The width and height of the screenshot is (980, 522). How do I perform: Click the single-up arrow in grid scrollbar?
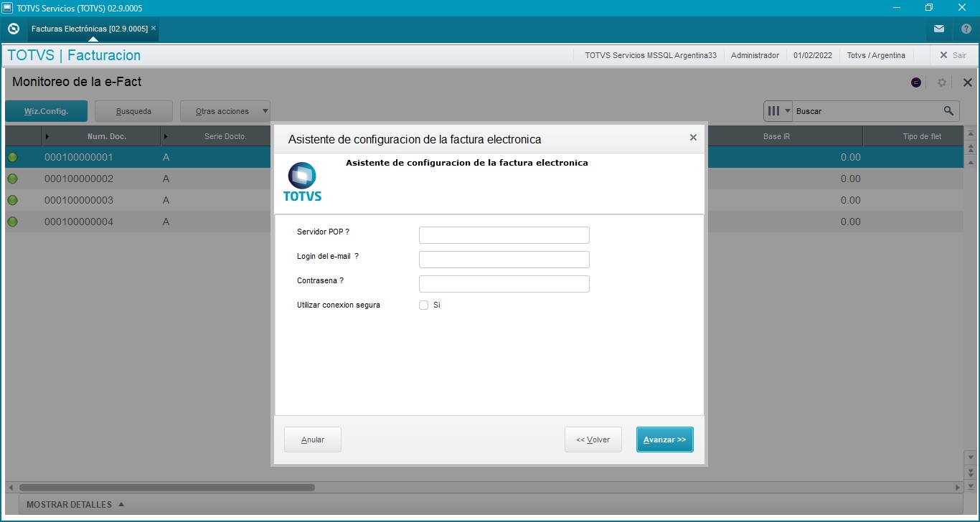(971, 162)
